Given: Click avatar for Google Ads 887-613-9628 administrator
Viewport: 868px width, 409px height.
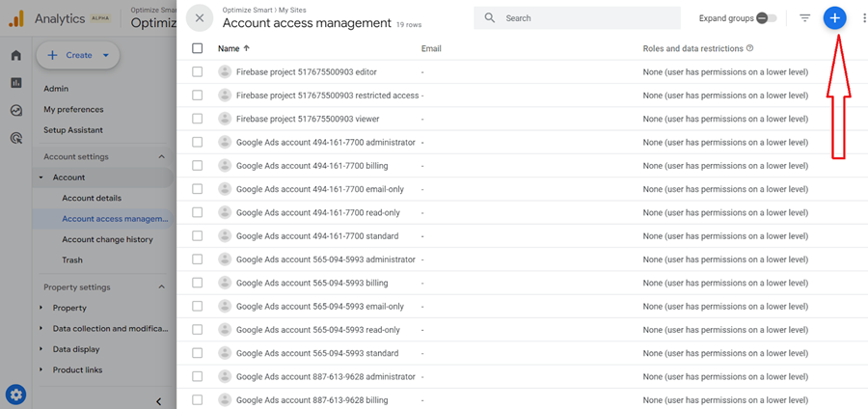Looking at the screenshot, I should click(225, 376).
